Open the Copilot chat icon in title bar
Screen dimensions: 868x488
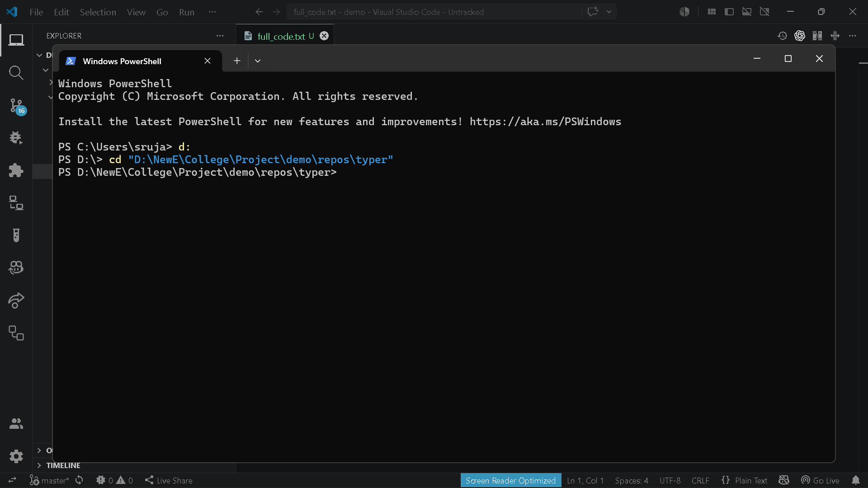593,12
